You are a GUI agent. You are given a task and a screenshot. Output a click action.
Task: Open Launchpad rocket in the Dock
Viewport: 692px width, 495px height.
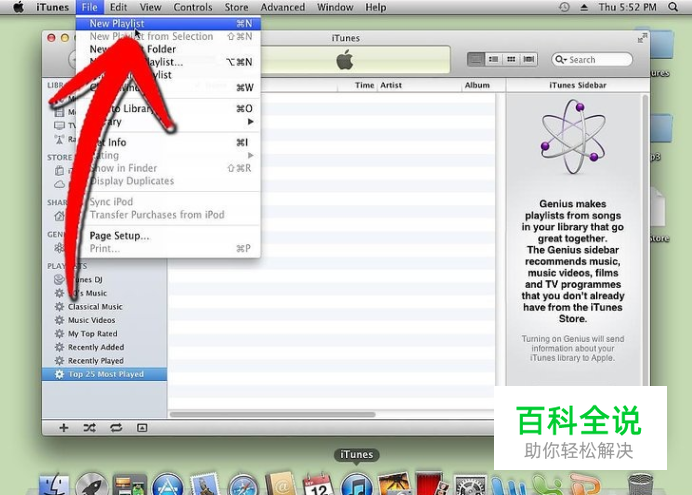point(91,484)
